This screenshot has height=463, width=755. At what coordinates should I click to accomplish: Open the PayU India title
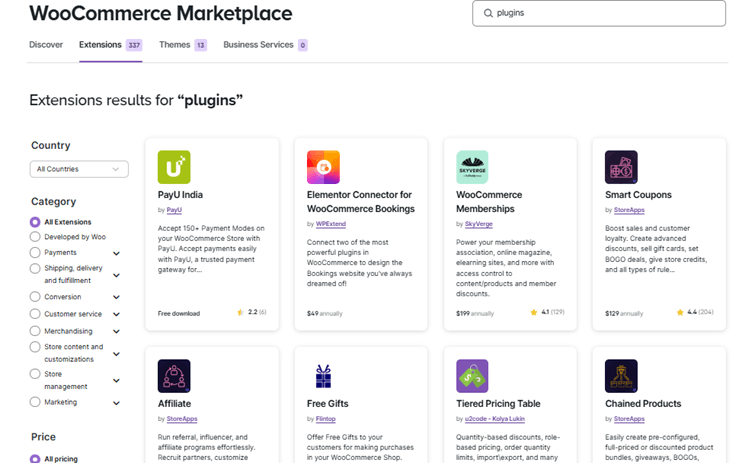[180, 195]
